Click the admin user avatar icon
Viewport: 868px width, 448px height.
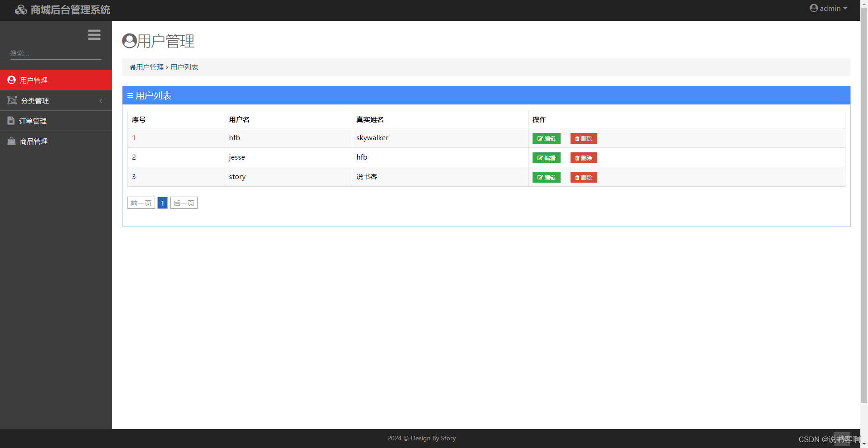[x=814, y=8]
